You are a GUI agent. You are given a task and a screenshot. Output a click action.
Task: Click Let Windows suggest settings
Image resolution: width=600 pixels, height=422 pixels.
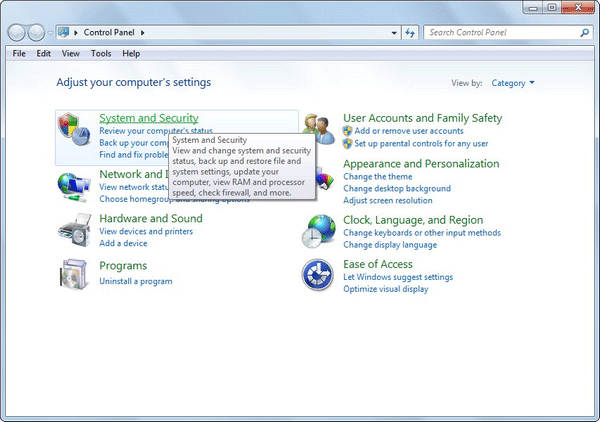point(398,277)
